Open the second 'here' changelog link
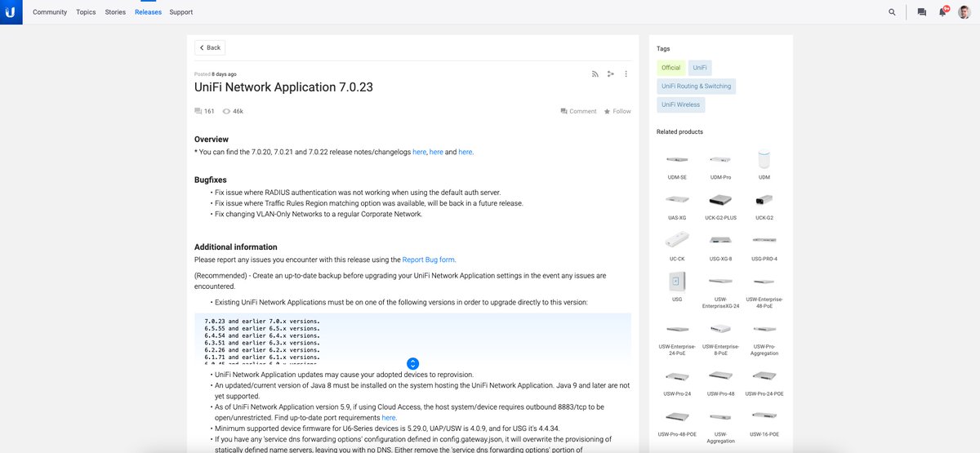980x453 pixels. [436, 152]
